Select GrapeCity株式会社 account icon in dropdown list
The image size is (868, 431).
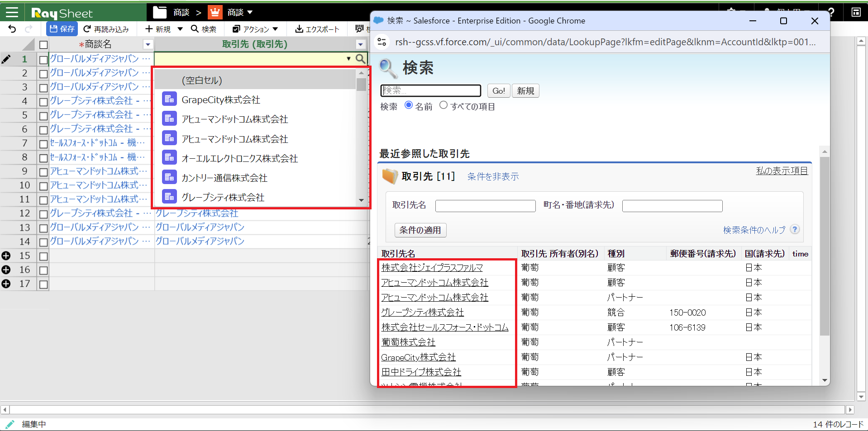click(x=169, y=99)
